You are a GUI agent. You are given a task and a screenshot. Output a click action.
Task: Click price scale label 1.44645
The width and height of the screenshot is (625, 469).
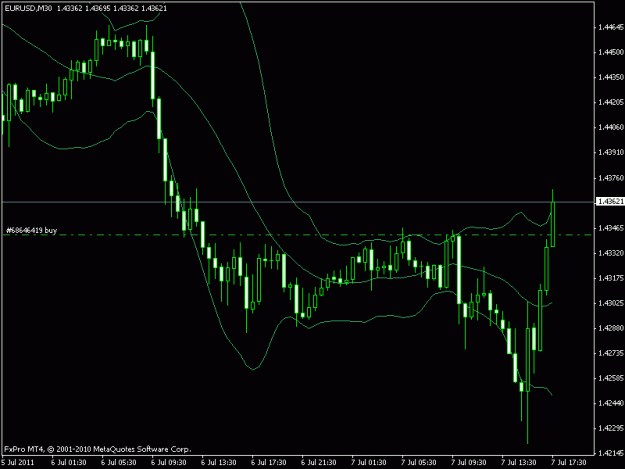[611, 27]
